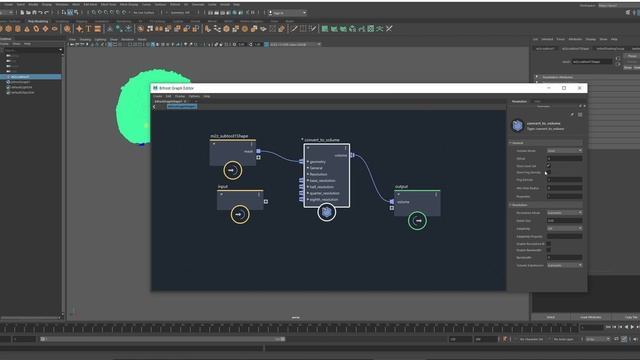Click Load Attributes button below Attribute Editor
This screenshot has height=360, width=640.
(x=590, y=317)
